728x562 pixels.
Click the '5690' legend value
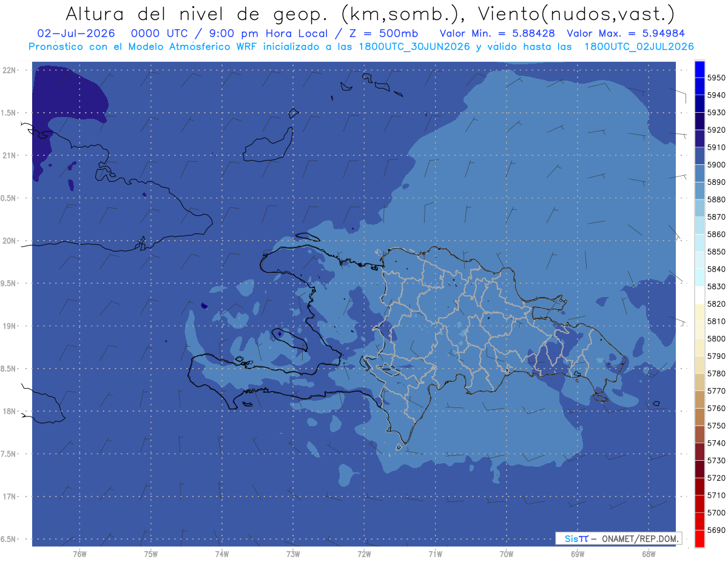tap(716, 530)
